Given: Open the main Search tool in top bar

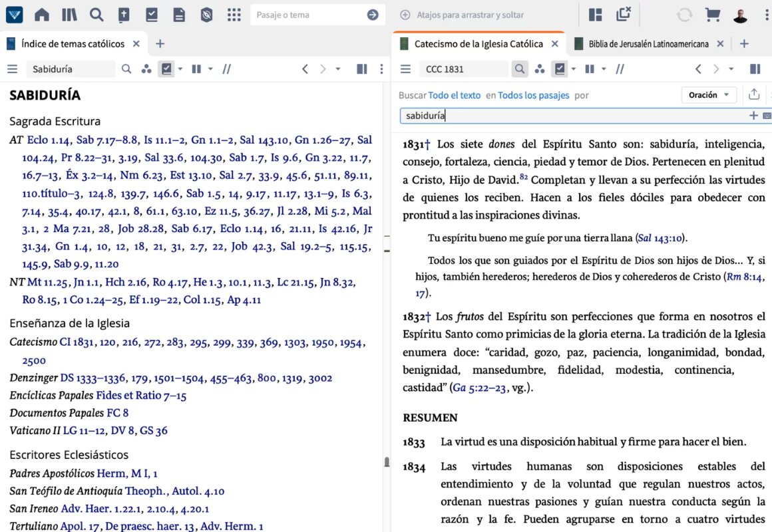Looking at the screenshot, I should pyautogui.click(x=96, y=15).
